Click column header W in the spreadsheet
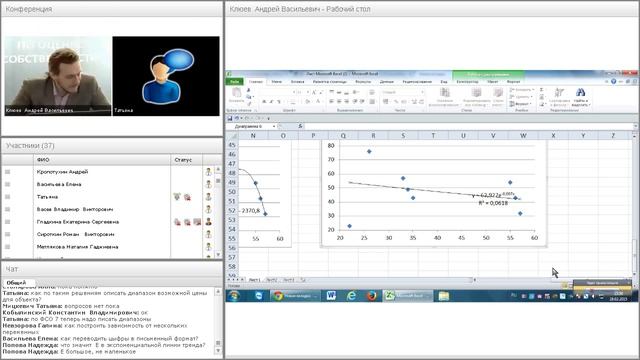This screenshot has height=360, width=640. pos(523,136)
